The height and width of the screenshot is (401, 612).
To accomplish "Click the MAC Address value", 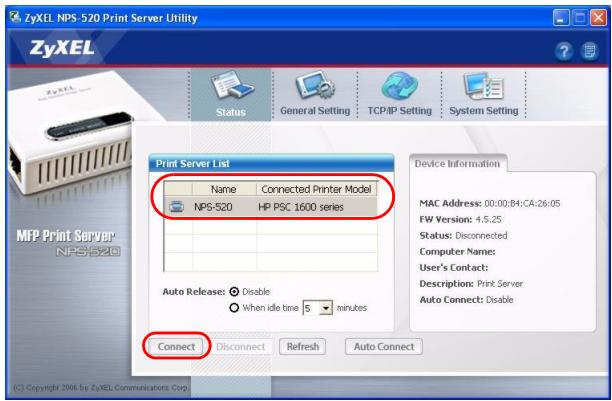I will tap(522, 203).
